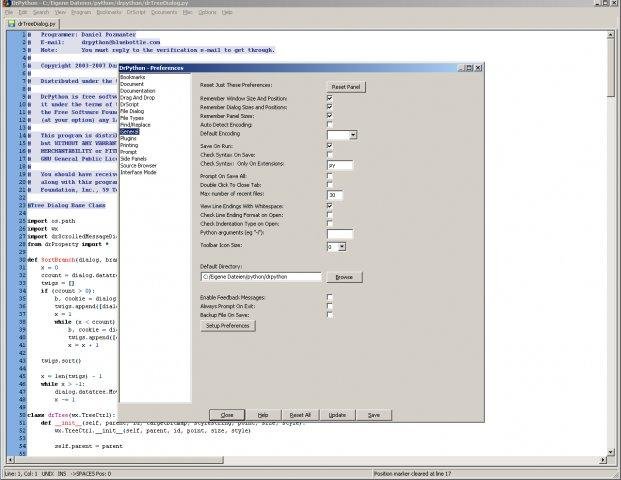Open the Default Encoding dropdown
621x480 pixels.
pyautogui.click(x=353, y=135)
